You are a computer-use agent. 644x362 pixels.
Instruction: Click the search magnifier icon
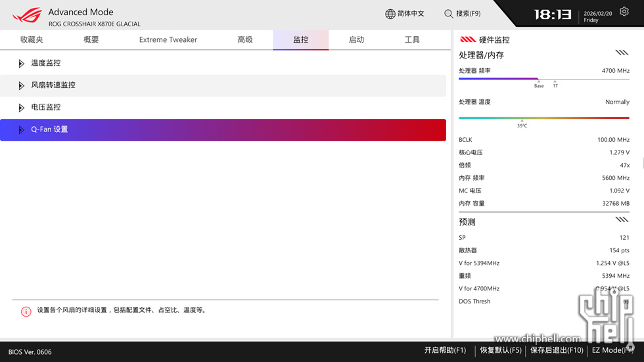pyautogui.click(x=449, y=14)
